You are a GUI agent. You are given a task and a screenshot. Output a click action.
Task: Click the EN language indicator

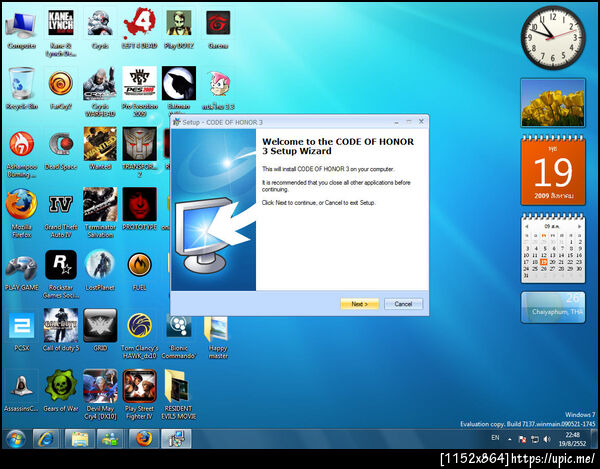pos(495,438)
